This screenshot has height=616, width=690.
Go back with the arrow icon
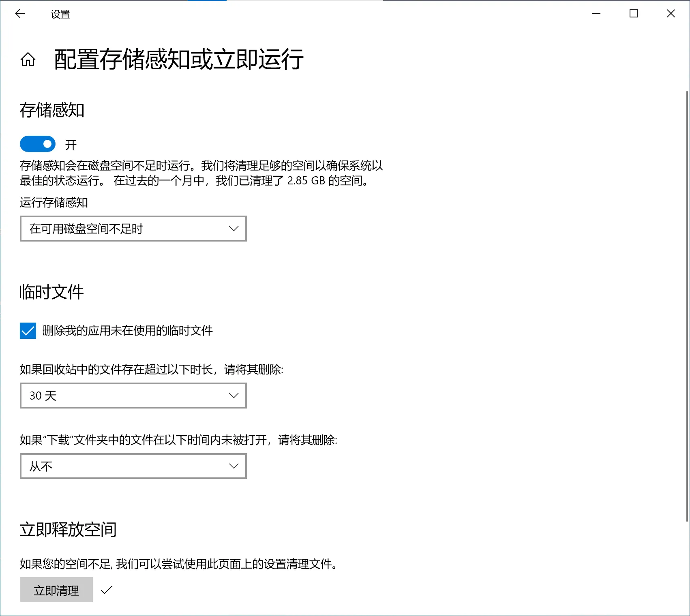20,14
